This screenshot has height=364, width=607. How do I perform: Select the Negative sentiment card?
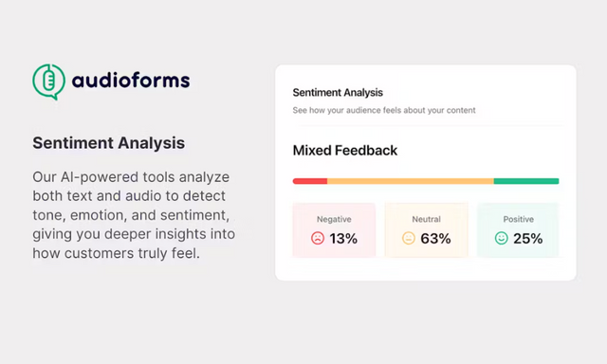click(334, 229)
